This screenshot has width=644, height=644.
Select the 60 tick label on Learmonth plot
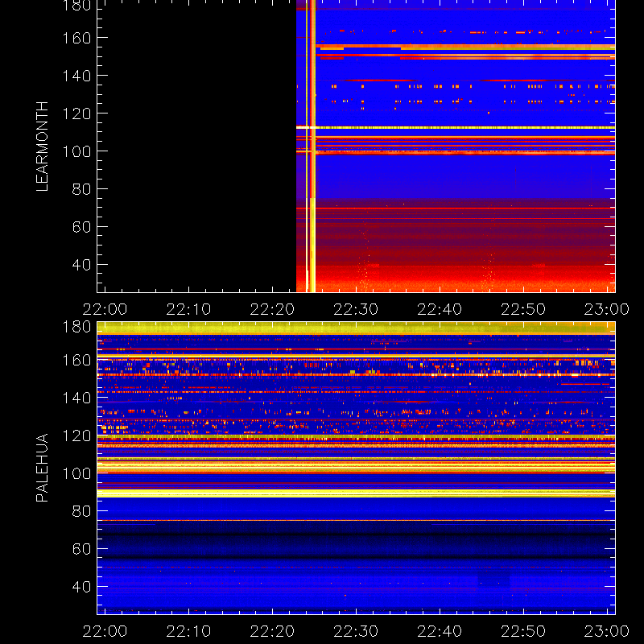pyautogui.click(x=81, y=227)
